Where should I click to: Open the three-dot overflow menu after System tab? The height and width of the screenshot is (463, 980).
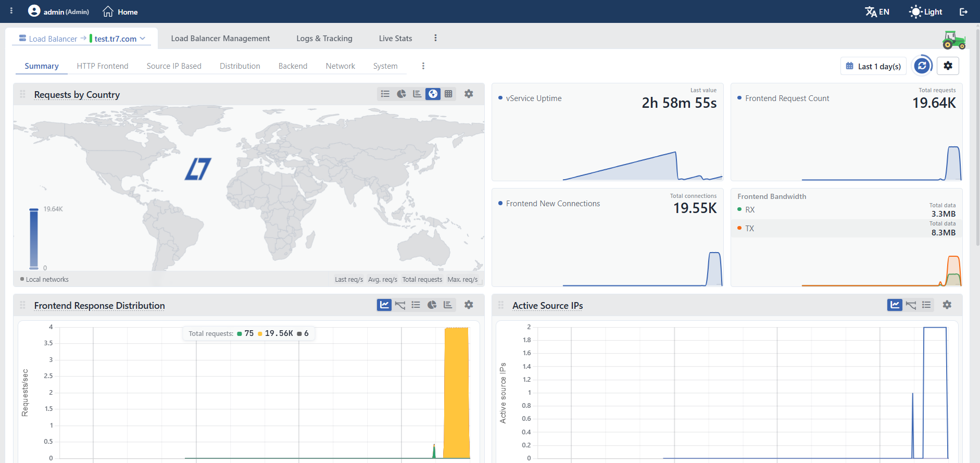tap(423, 66)
